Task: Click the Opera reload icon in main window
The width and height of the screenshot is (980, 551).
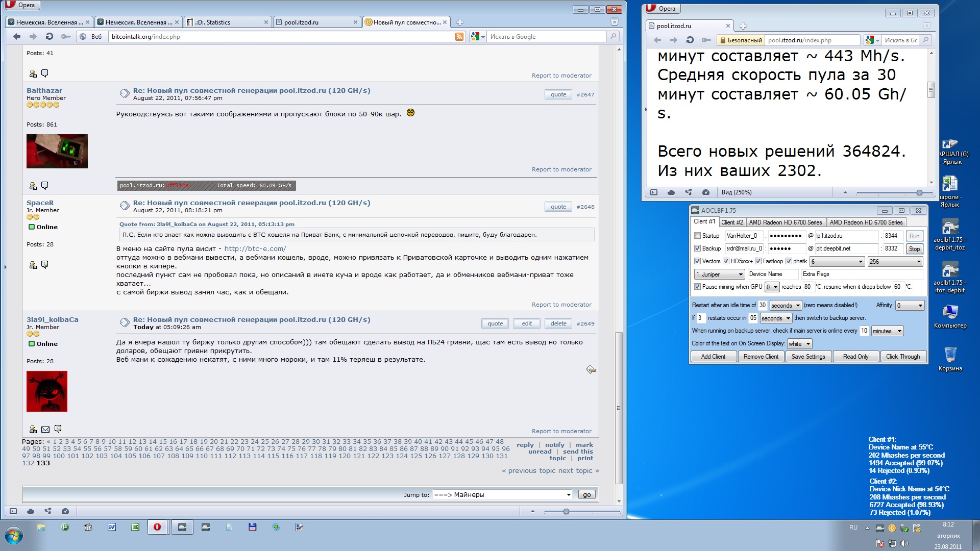Action: coord(49,37)
